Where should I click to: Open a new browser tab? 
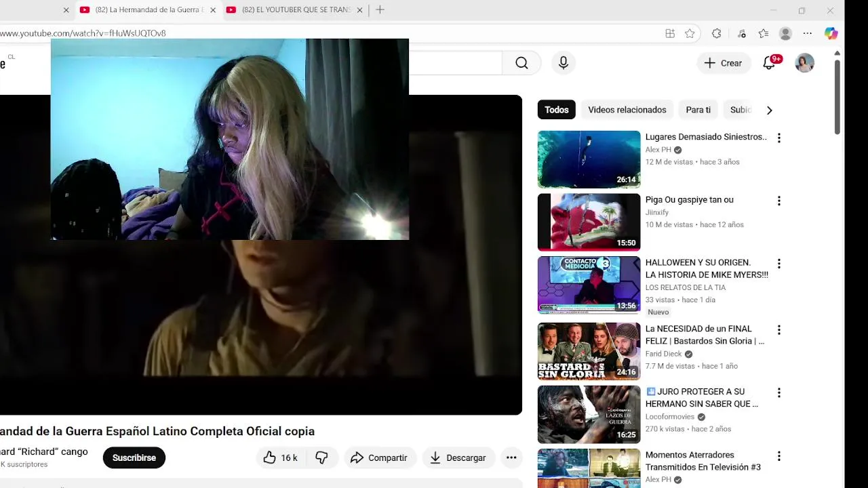click(380, 9)
